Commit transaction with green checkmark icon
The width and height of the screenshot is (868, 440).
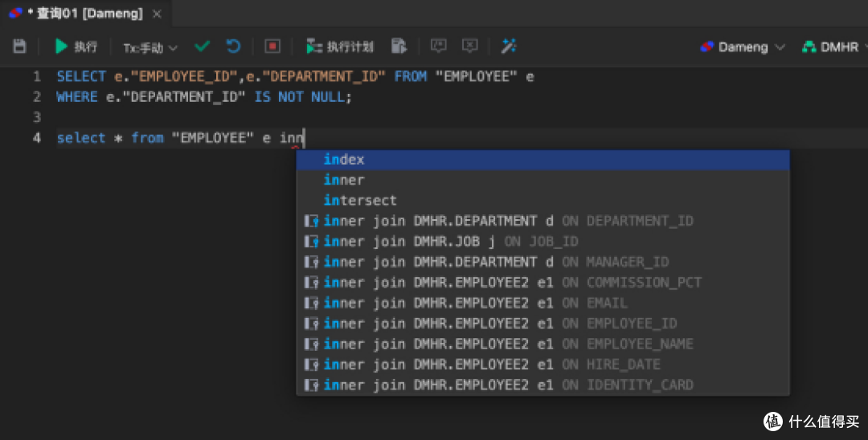(x=202, y=46)
